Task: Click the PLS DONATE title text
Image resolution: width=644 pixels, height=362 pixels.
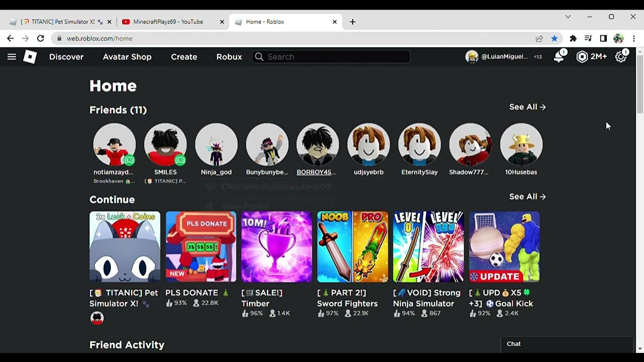Action: pyautogui.click(x=197, y=293)
